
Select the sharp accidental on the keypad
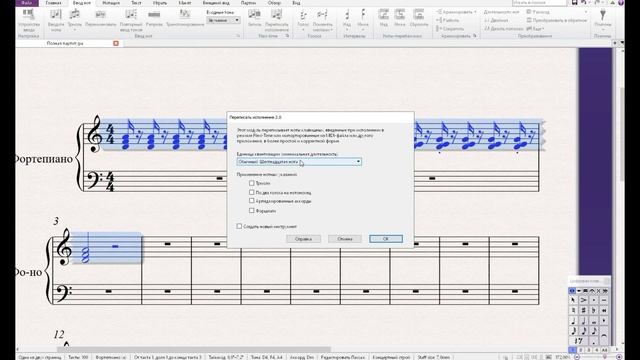coord(584,310)
